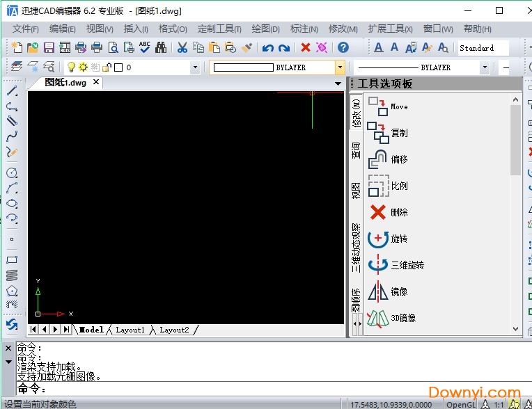Switch to the Layout1 tab
This screenshot has height=409, width=532.
click(130, 330)
